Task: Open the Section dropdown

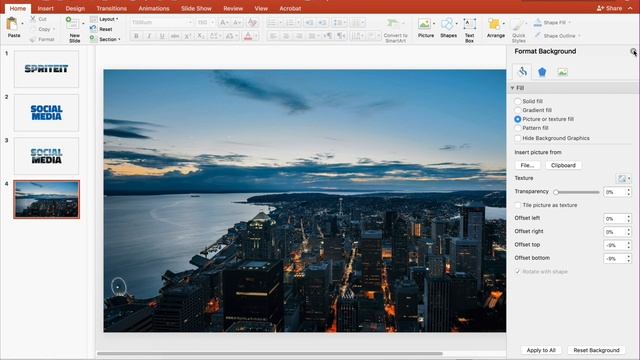Action: pyautogui.click(x=105, y=39)
